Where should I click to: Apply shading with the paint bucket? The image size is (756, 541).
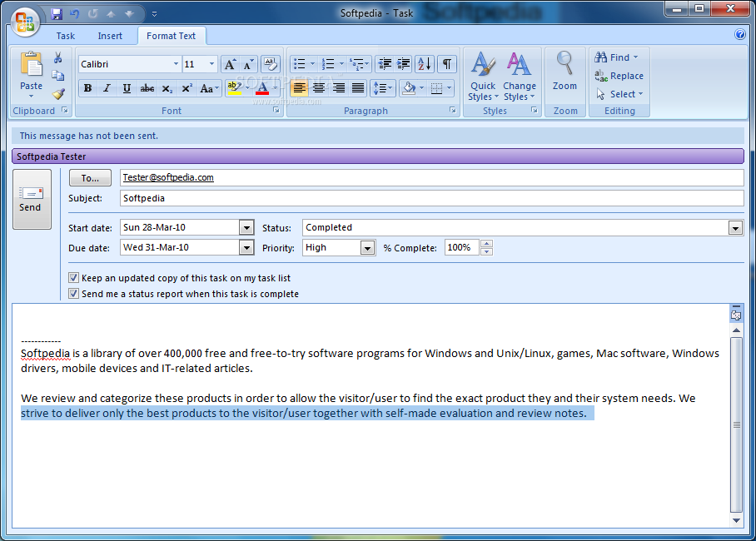pos(409,88)
